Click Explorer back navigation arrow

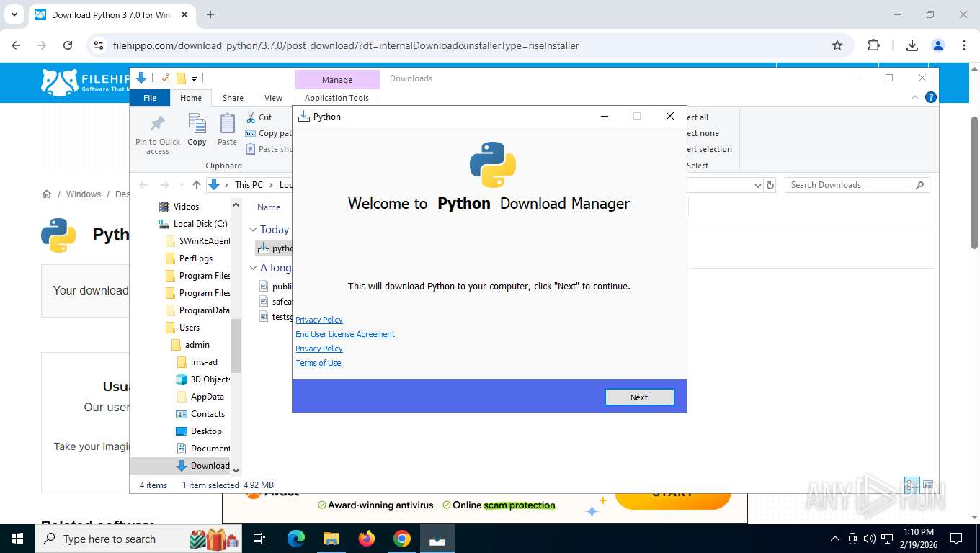click(x=143, y=185)
